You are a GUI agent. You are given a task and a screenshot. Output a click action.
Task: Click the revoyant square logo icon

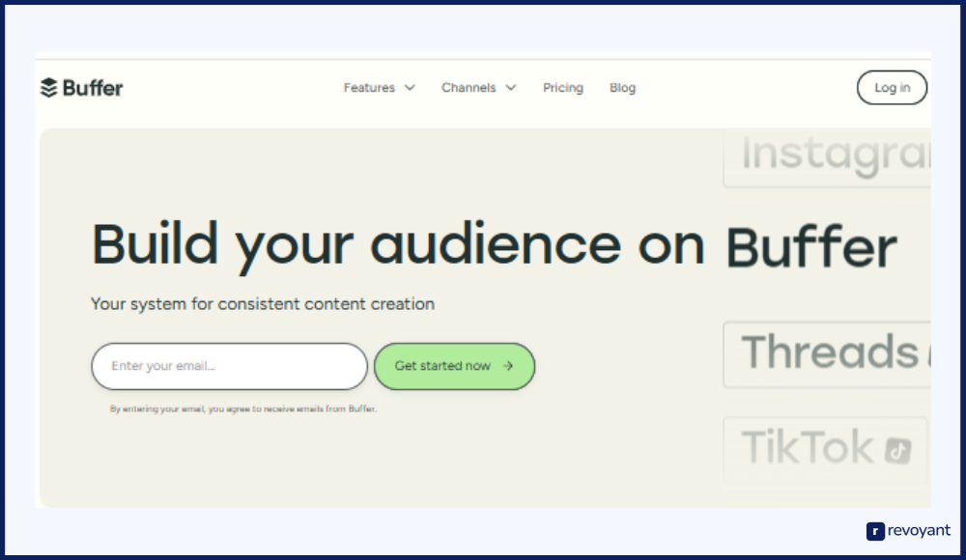[875, 531]
